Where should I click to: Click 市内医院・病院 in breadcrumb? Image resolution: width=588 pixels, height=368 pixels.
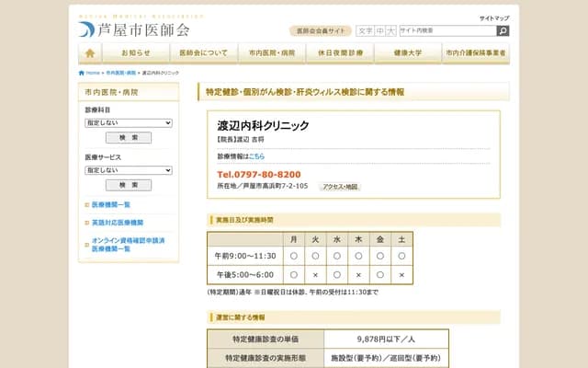click(x=120, y=73)
